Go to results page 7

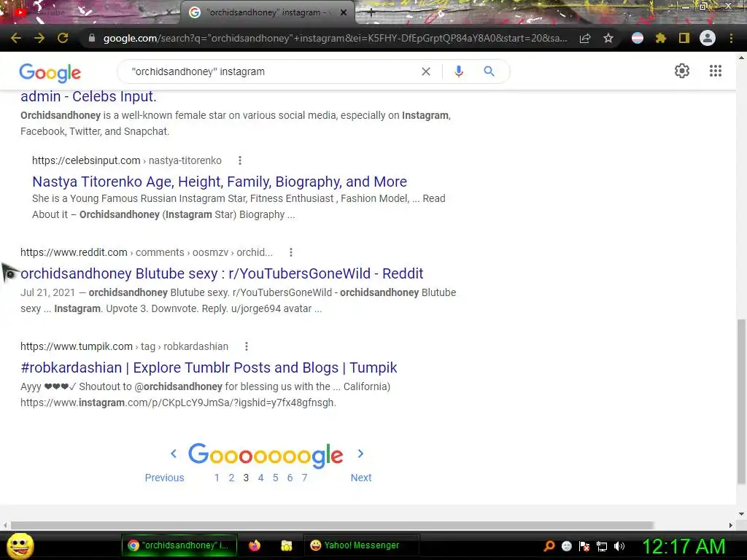coord(304,478)
